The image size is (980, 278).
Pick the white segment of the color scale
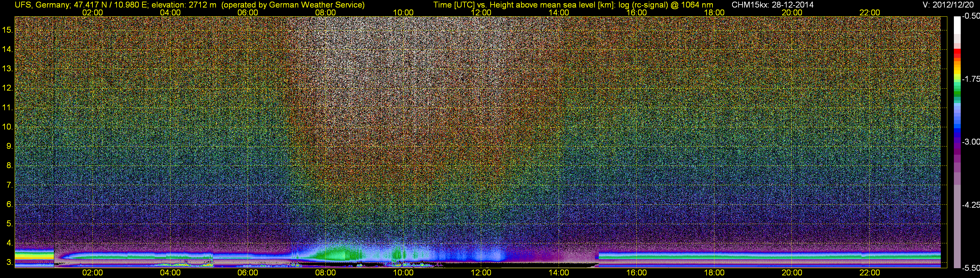957,25
